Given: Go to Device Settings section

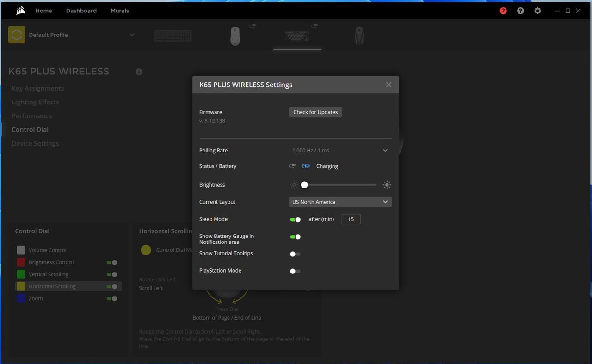Looking at the screenshot, I should click(35, 144).
